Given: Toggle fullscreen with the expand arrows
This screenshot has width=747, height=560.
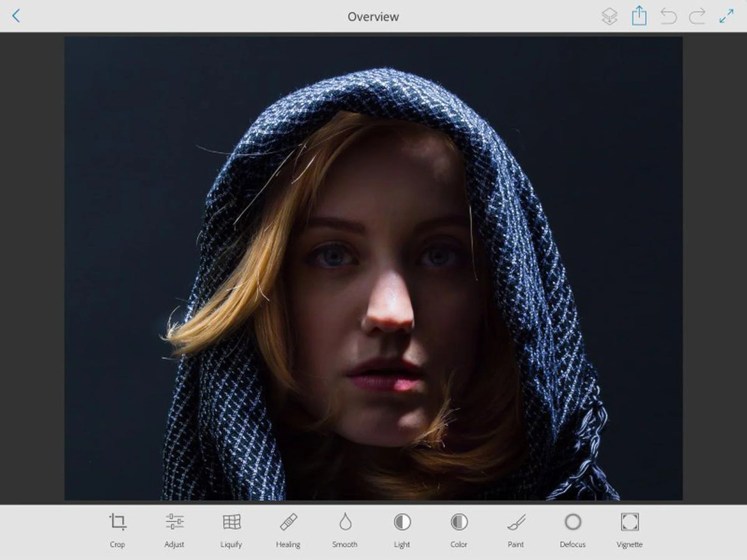Looking at the screenshot, I should [726, 16].
